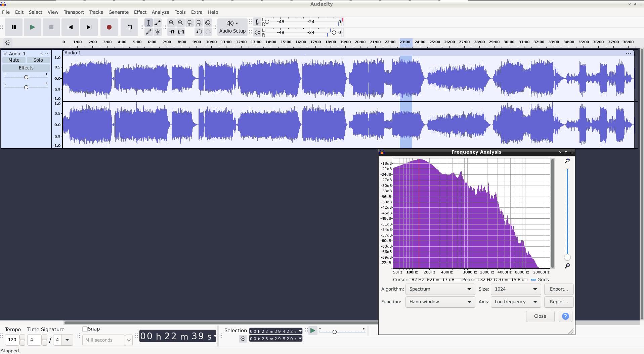This screenshot has height=354, width=644.
Task: Open the Algorithm Spectrum dropdown
Action: [x=440, y=289]
